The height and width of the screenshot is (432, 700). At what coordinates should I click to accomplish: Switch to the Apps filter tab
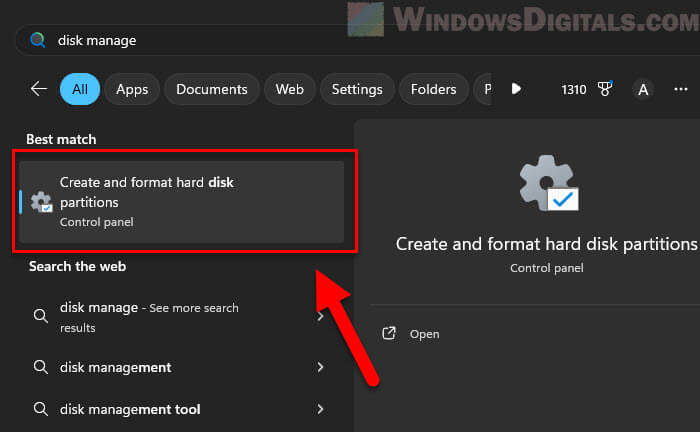pyautogui.click(x=132, y=89)
